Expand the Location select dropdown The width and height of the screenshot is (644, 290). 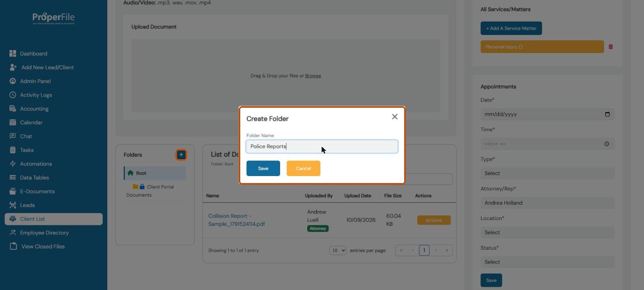click(x=547, y=232)
